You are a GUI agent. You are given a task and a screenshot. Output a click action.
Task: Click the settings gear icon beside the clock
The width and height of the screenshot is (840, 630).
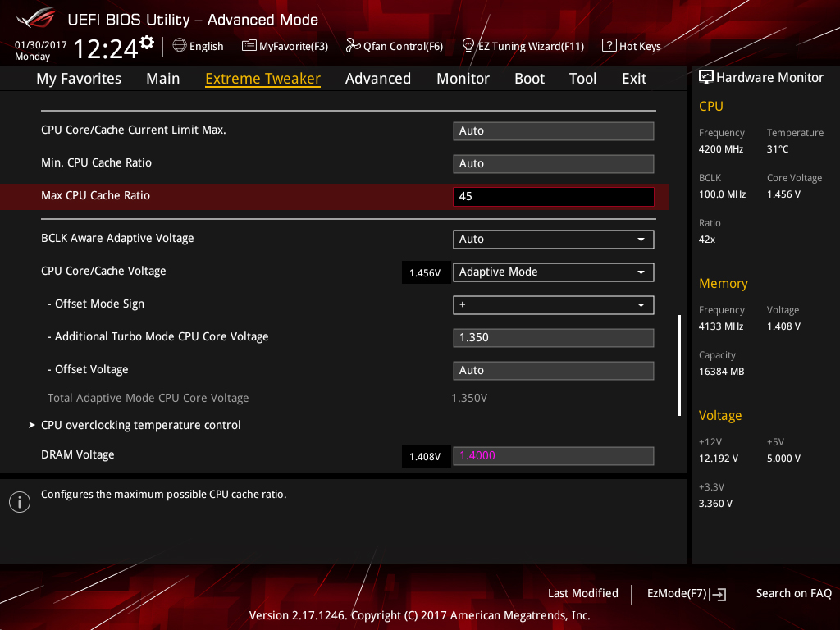(147, 42)
